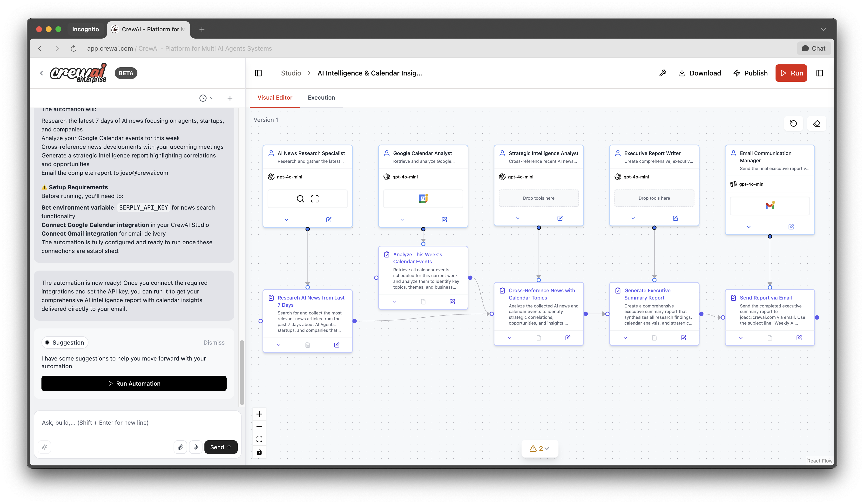Toggle the canvas lock icon
Image resolution: width=864 pixels, height=504 pixels.
click(x=259, y=452)
